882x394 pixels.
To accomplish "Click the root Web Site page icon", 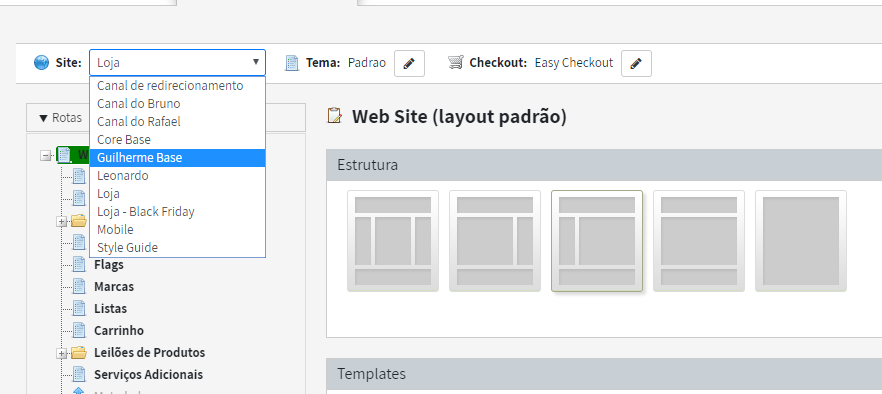I will [x=65, y=155].
